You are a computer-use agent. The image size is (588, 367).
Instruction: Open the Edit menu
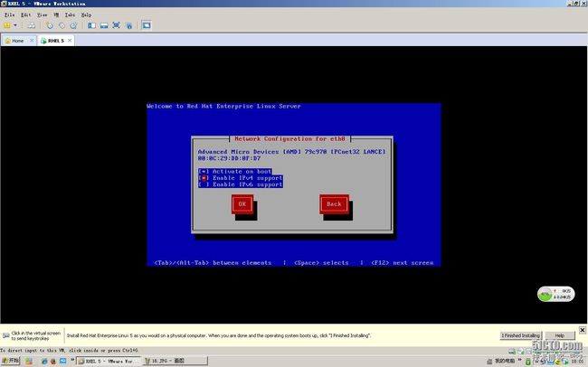pyautogui.click(x=26, y=14)
